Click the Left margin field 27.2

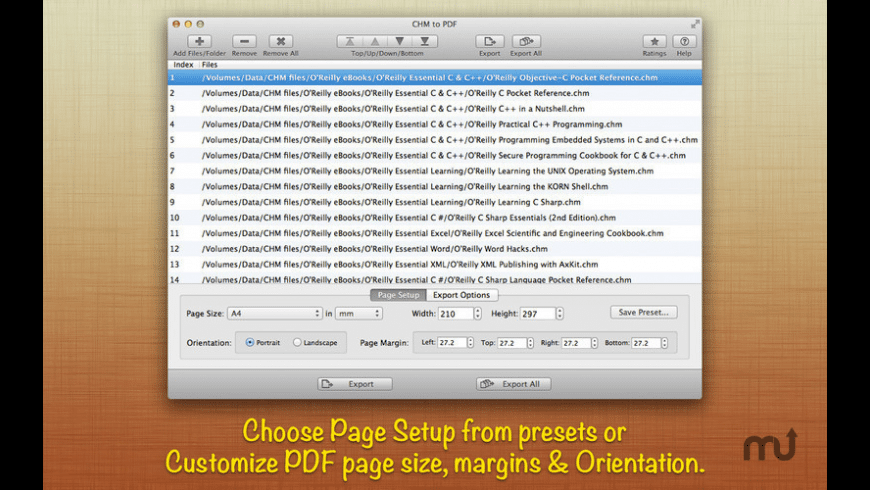tap(452, 343)
